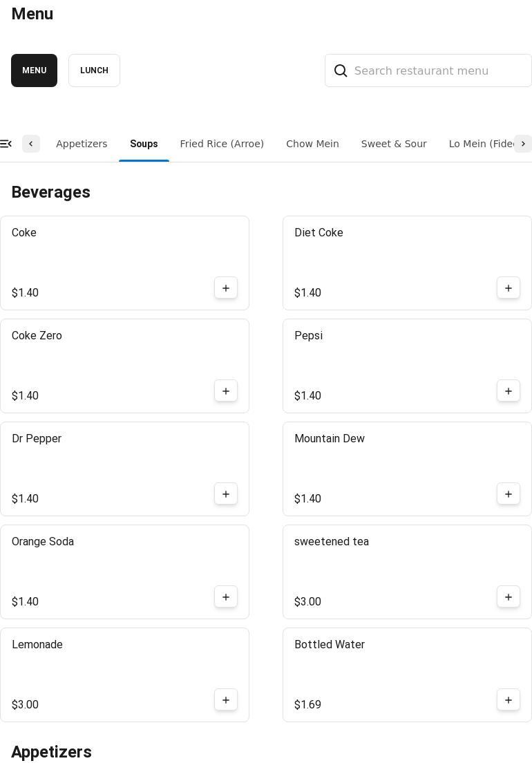
Task: Jump to Chow Mein category
Action: [x=312, y=144]
